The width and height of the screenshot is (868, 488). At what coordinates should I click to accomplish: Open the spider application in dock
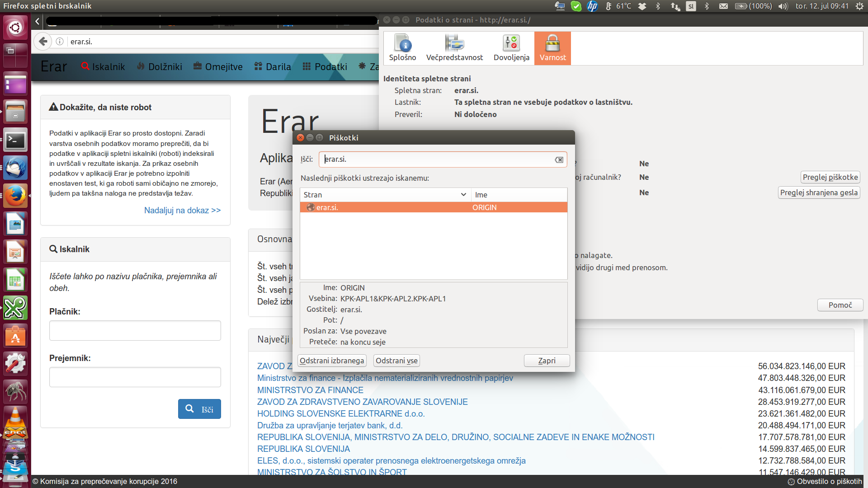pyautogui.click(x=15, y=392)
